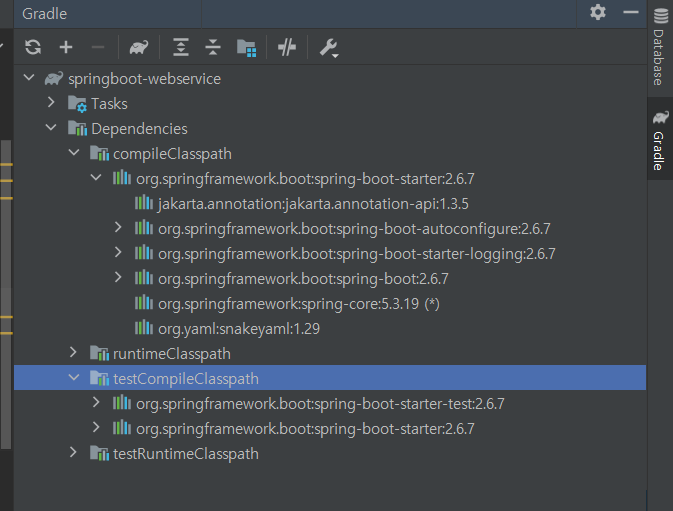The width and height of the screenshot is (673, 511).
Task: Toggle offline mode
Action: (287, 47)
